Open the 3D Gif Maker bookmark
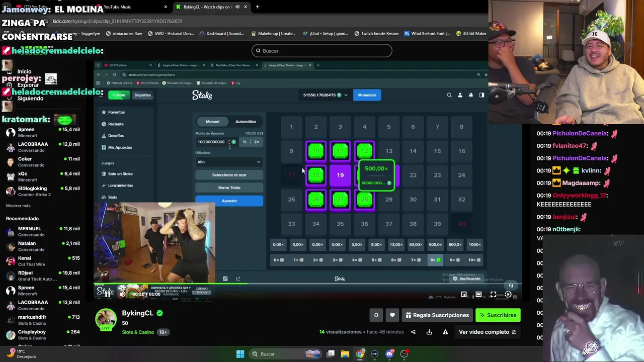The width and height of the screenshot is (644, 362). point(471,34)
